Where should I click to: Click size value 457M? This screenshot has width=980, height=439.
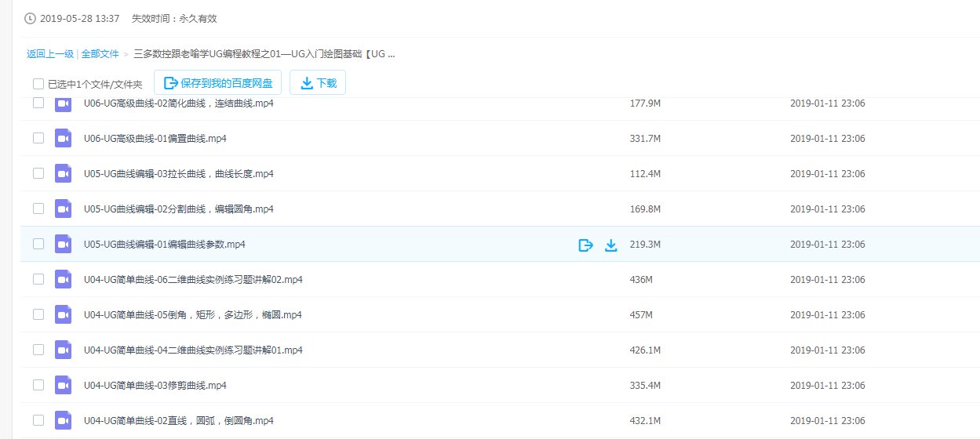click(x=641, y=314)
